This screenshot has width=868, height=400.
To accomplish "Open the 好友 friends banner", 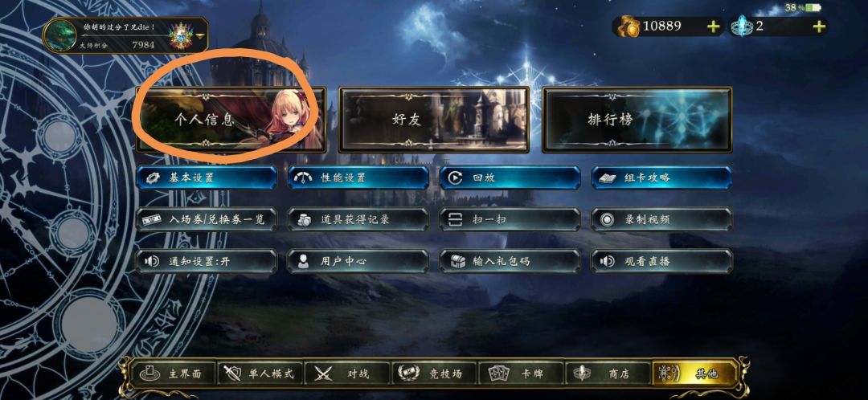I will click(x=433, y=119).
